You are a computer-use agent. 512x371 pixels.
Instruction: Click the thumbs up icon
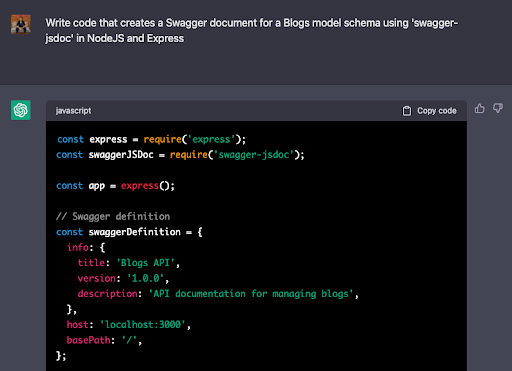click(479, 108)
